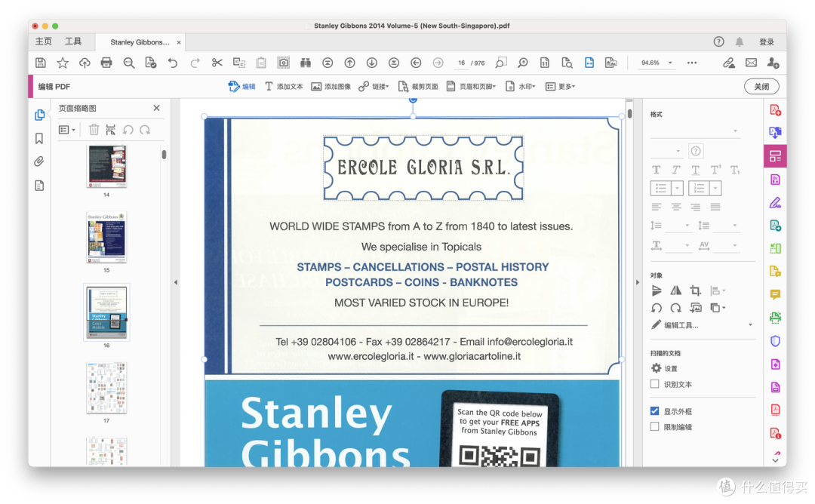The width and height of the screenshot is (815, 504).
Task: Open the email envelope icon
Action: coord(751,63)
